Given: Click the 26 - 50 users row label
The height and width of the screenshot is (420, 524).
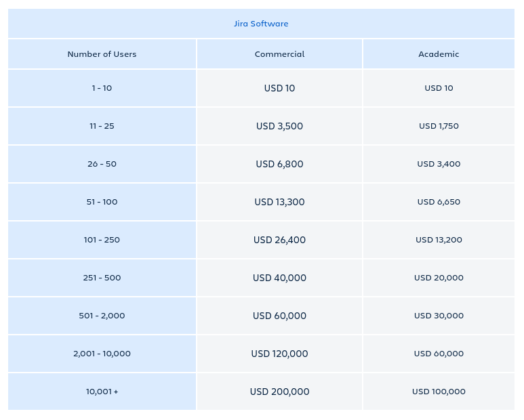Looking at the screenshot, I should (x=102, y=164).
